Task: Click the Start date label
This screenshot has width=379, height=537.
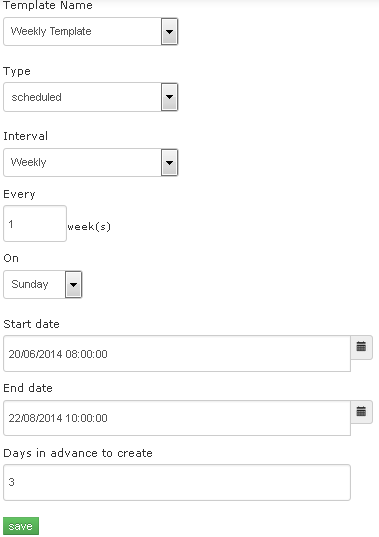Action: pos(31,324)
